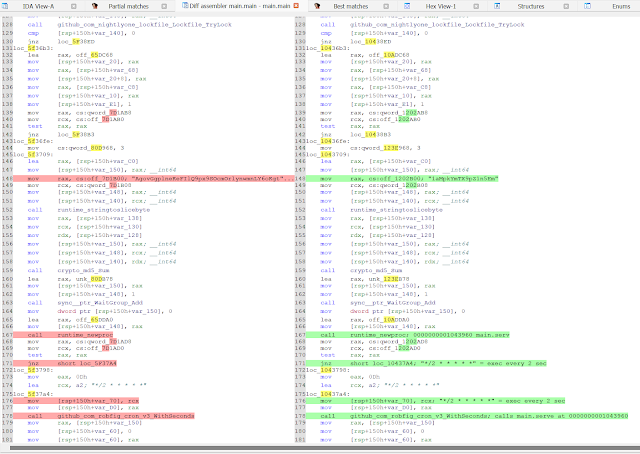Image resolution: width=640 pixels, height=454 pixels.
Task: Close the Structures tab
Action: coord(566,6)
